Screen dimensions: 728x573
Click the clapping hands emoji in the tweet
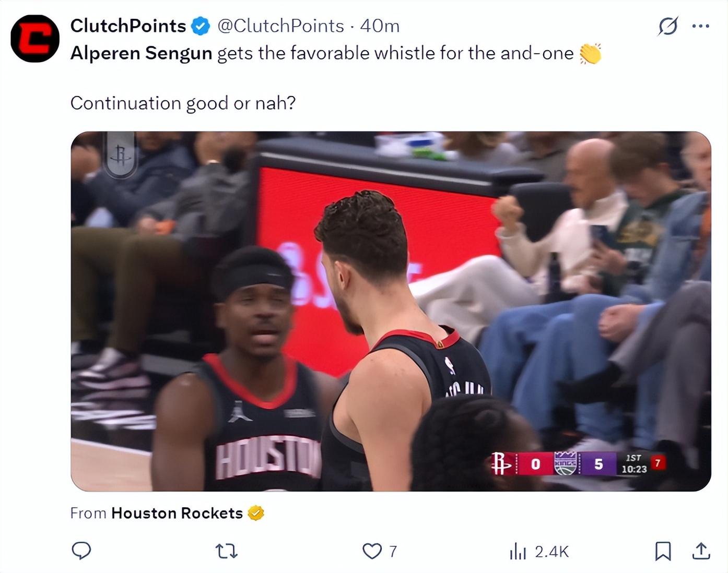tap(590, 53)
